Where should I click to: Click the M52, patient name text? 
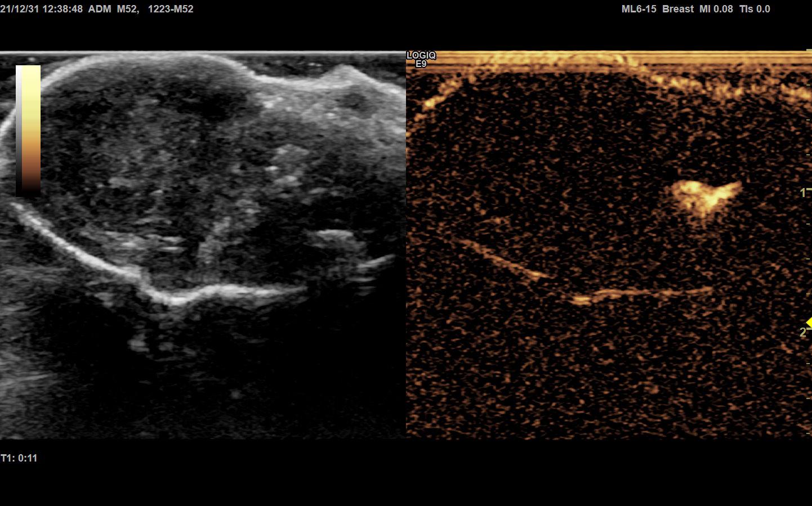[128, 9]
